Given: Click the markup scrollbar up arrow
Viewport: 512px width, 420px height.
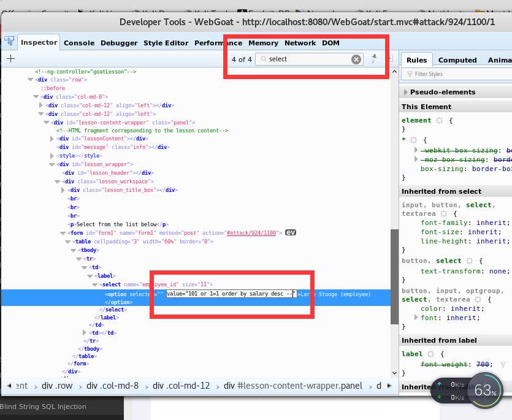Looking at the screenshot, I should [394, 72].
